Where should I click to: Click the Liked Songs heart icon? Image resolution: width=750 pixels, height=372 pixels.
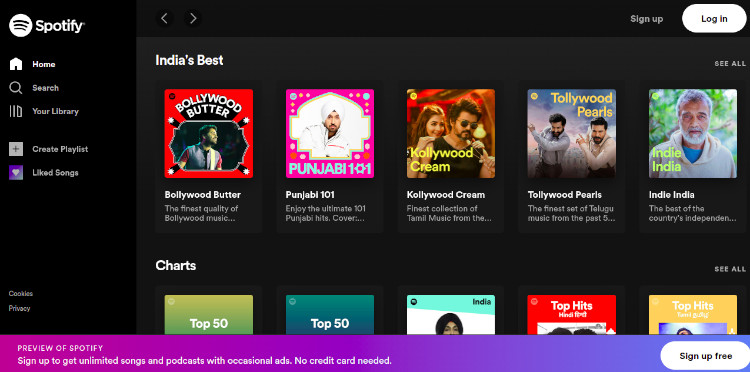click(x=16, y=173)
